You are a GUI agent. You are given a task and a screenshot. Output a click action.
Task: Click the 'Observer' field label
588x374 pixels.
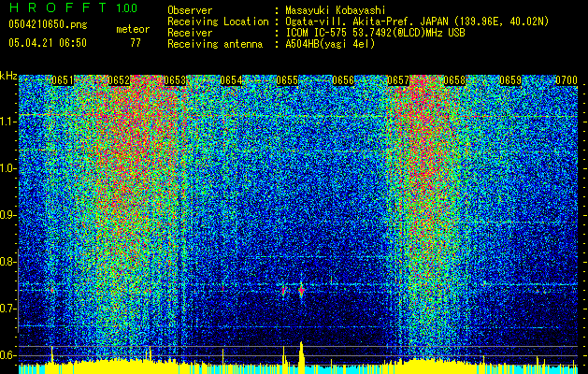coord(190,10)
